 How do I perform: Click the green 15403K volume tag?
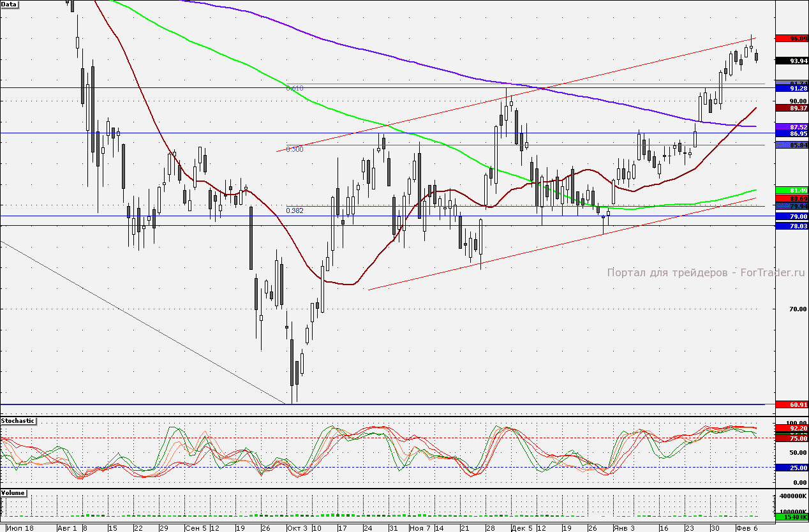click(x=790, y=517)
